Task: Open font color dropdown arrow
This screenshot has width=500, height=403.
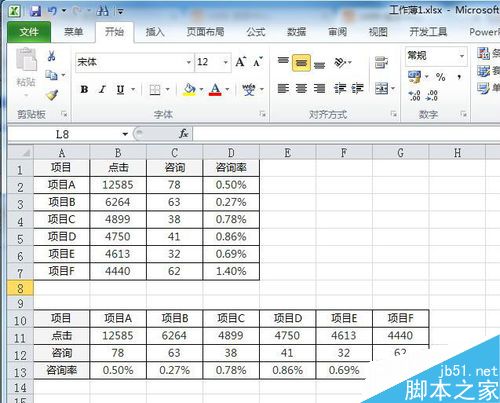Action: click(227, 89)
